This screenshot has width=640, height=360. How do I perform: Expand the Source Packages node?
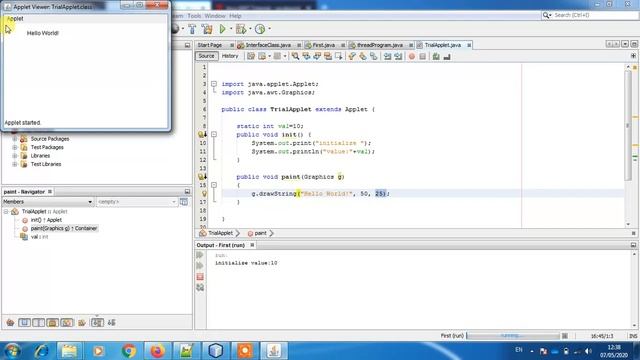[x=15, y=139]
